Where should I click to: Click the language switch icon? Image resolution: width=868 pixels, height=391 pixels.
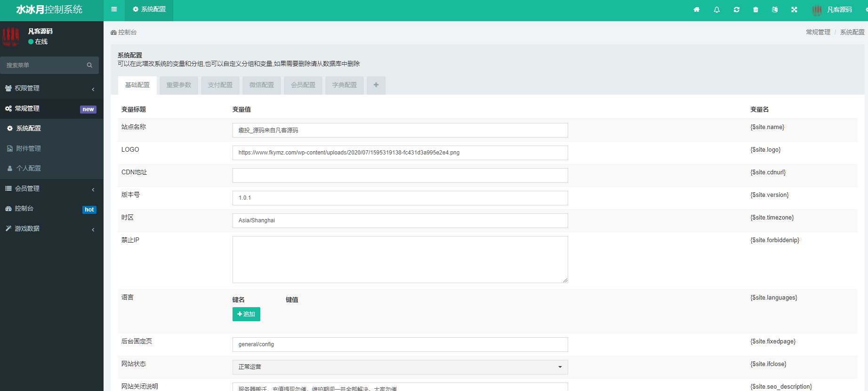click(775, 9)
